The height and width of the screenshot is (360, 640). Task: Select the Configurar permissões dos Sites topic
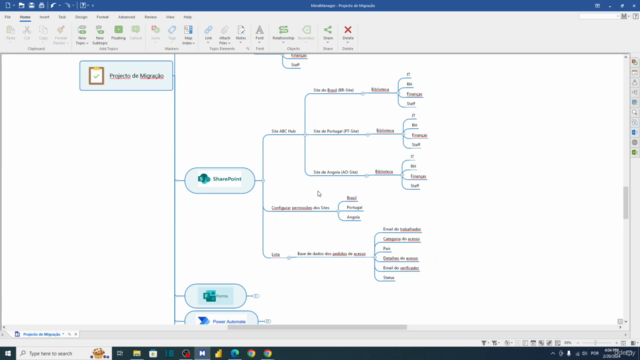(x=300, y=208)
